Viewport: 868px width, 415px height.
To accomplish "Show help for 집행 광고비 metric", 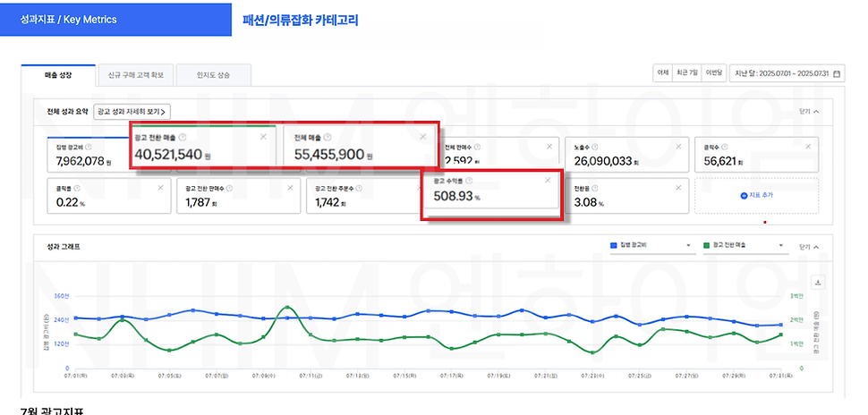I will [x=89, y=148].
